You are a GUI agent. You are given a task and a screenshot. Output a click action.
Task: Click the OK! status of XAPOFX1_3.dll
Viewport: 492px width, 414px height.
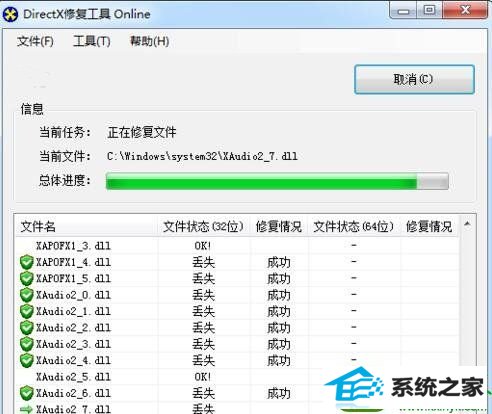203,246
